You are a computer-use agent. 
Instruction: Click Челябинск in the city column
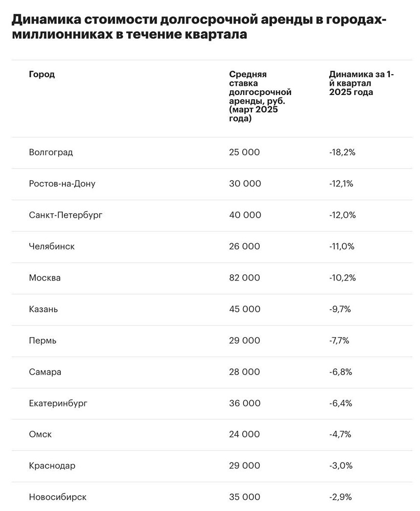[52, 246]
